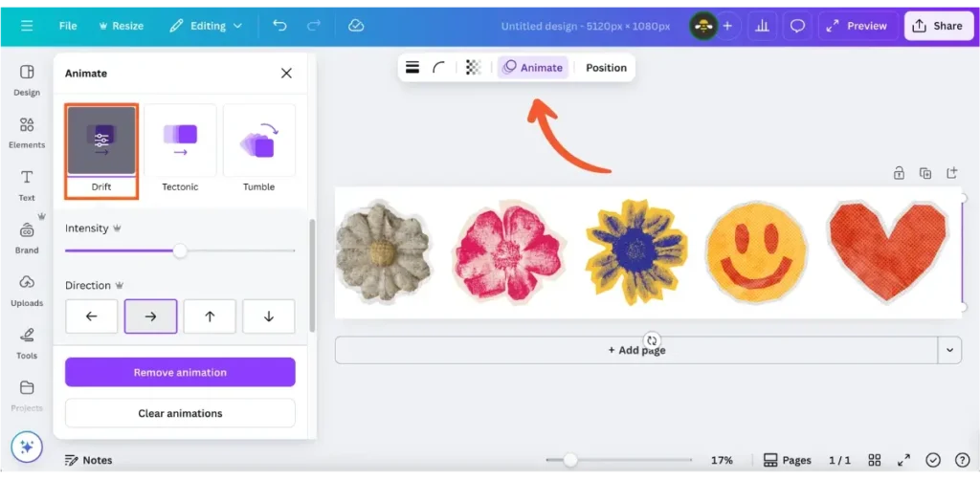Click the Intensity slider handle

(180, 251)
